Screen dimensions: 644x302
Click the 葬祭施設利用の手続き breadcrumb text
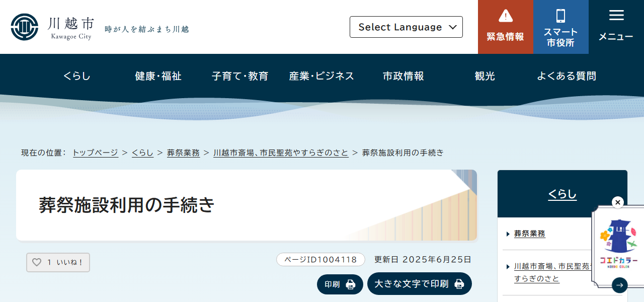[x=403, y=153]
